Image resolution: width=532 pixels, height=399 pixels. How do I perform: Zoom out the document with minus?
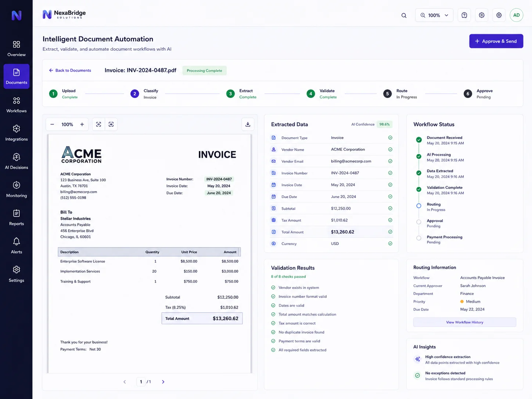pos(52,124)
